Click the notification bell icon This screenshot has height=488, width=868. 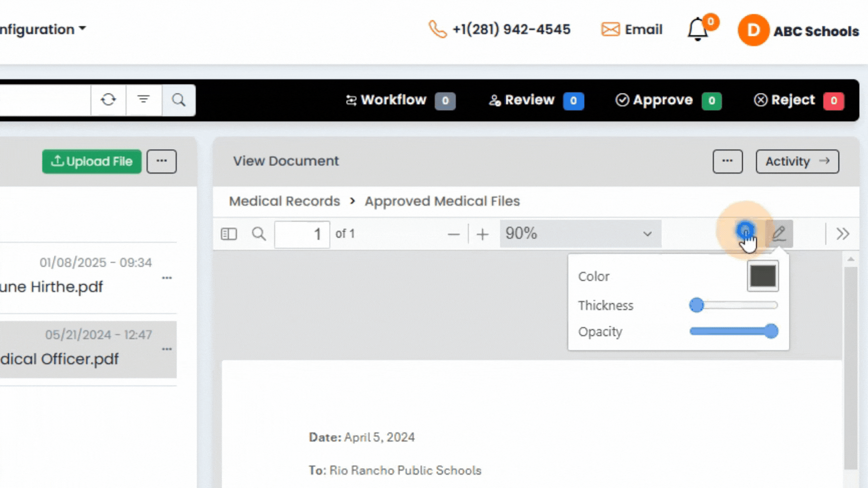tap(698, 30)
